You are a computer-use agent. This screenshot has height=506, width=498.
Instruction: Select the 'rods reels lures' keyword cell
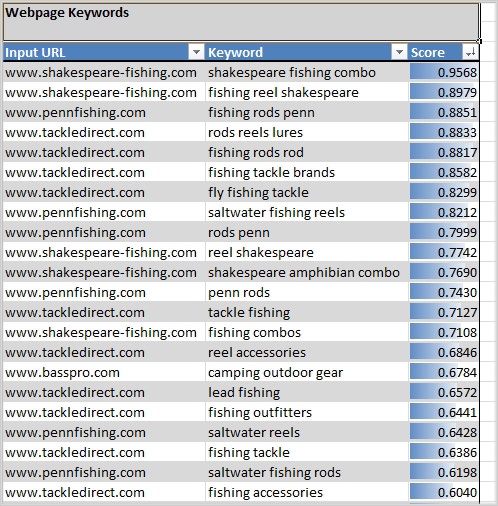(x=307, y=132)
